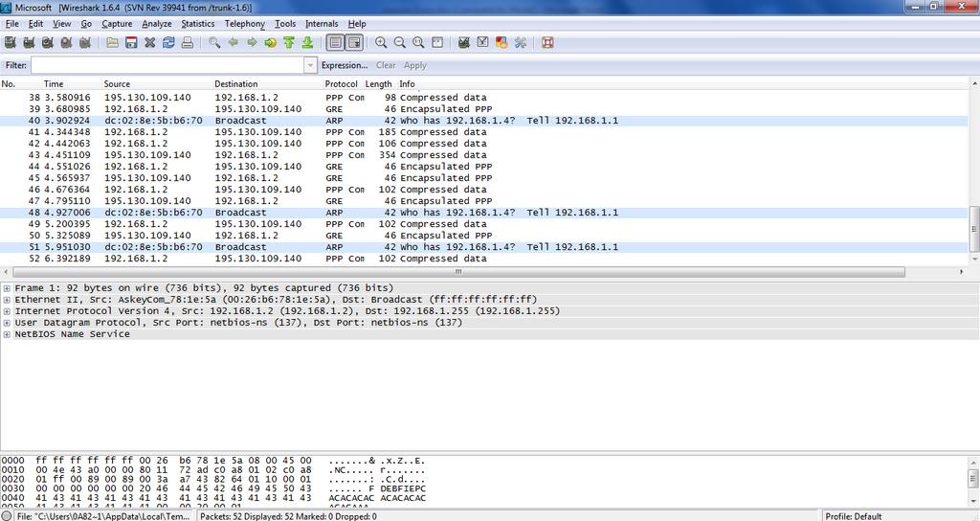
Task: Toggle packet list colorization
Action: pos(336,42)
